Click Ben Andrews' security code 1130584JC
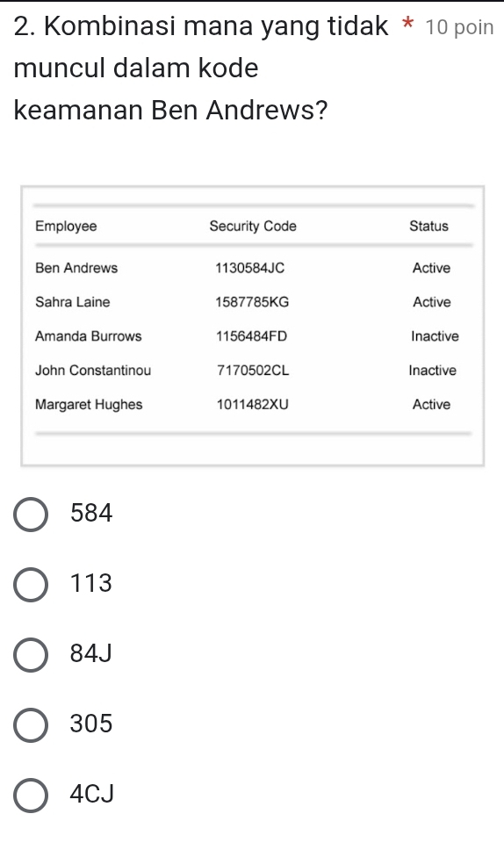504x850 pixels. 250,268
